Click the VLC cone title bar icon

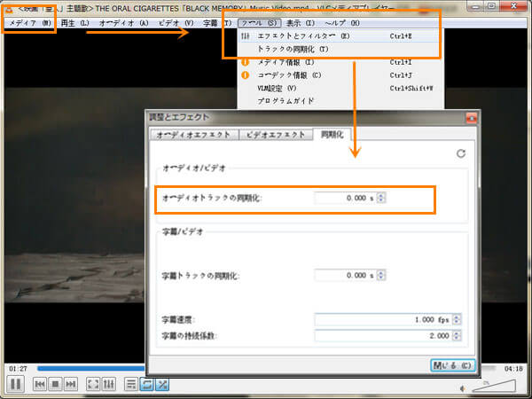9,9
